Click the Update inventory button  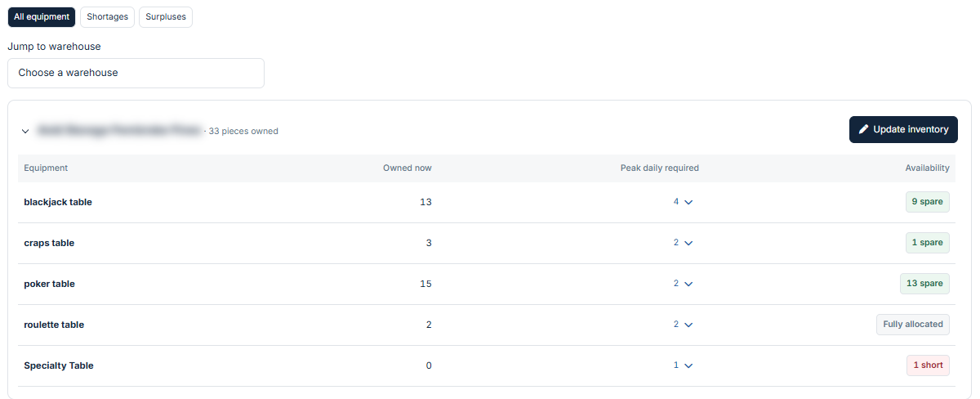point(903,129)
